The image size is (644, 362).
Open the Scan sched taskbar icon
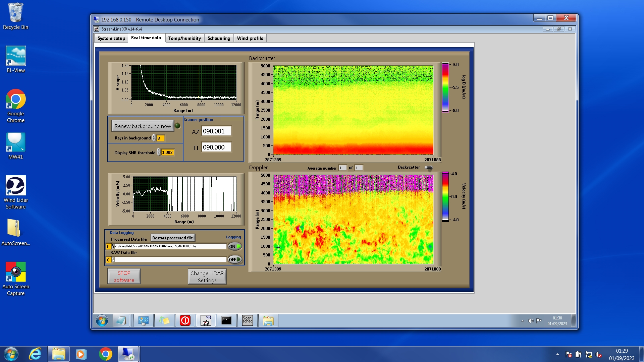pyautogui.click(x=247, y=320)
